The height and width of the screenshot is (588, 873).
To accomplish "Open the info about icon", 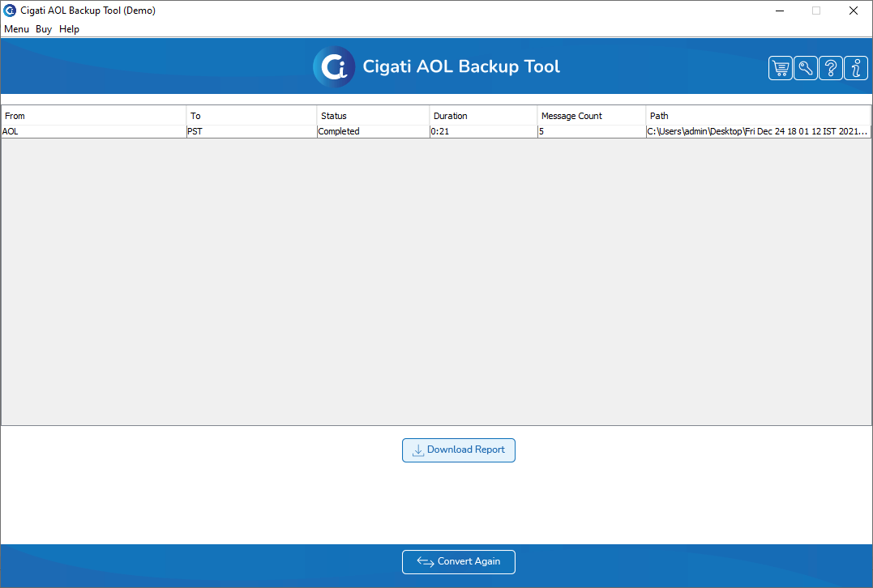I will click(x=856, y=68).
